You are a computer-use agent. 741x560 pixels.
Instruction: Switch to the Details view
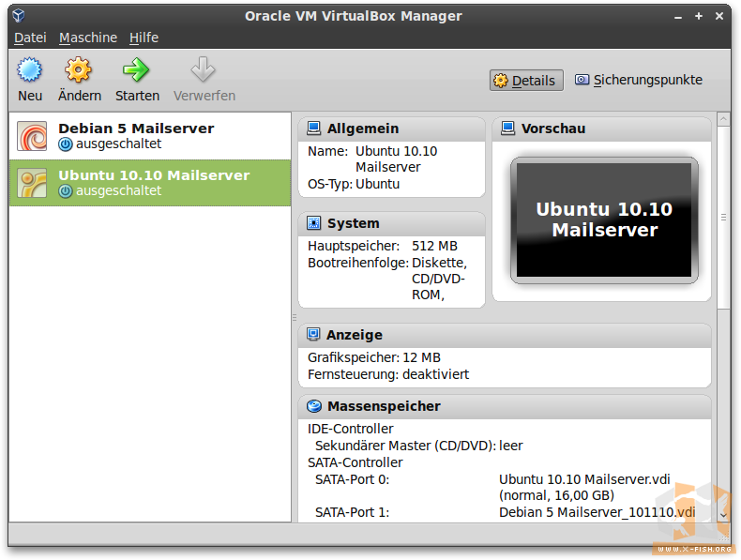[x=526, y=81]
